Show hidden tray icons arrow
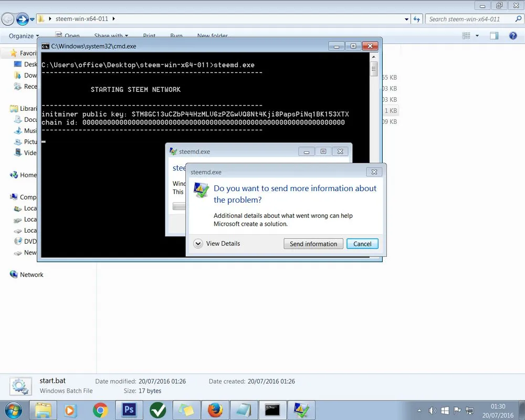 419,410
